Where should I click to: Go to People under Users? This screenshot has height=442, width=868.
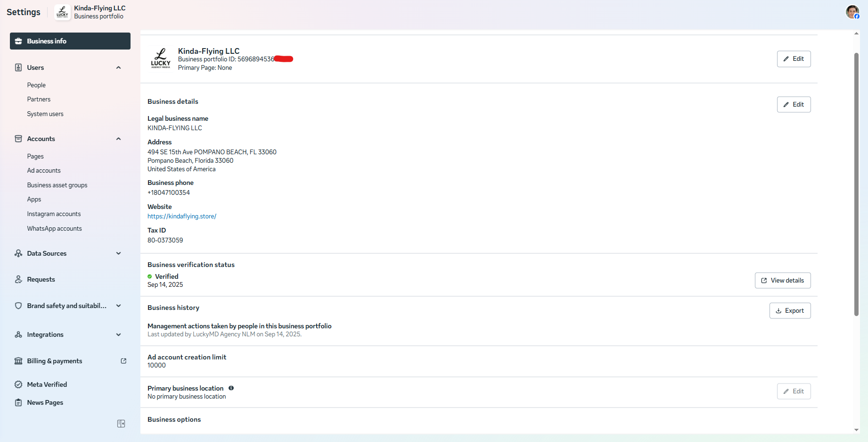coord(36,85)
